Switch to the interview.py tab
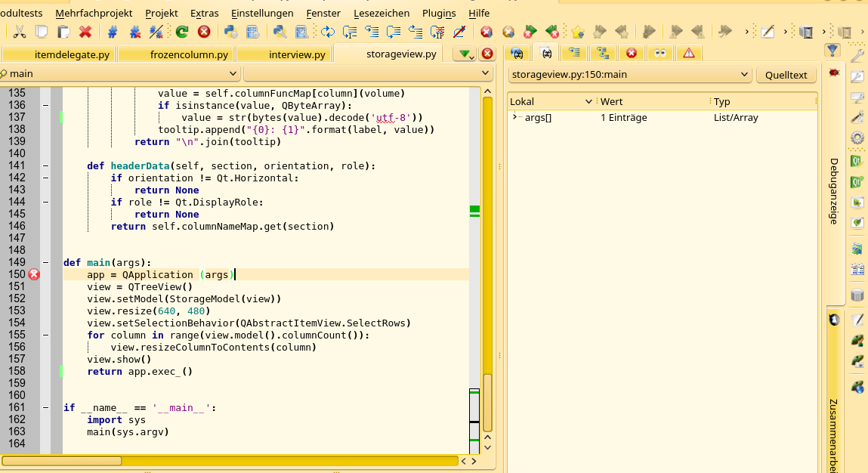Screen dimensions: 868x473 pyautogui.click(x=296, y=54)
